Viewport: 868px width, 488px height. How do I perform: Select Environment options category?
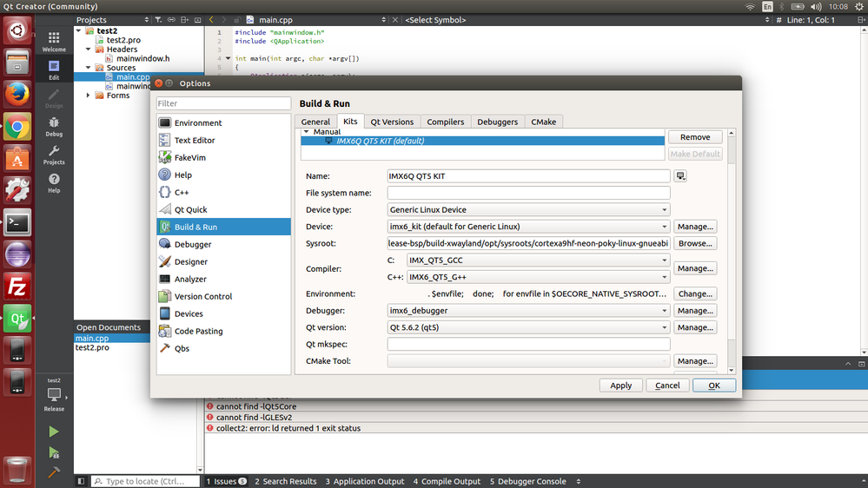point(223,122)
